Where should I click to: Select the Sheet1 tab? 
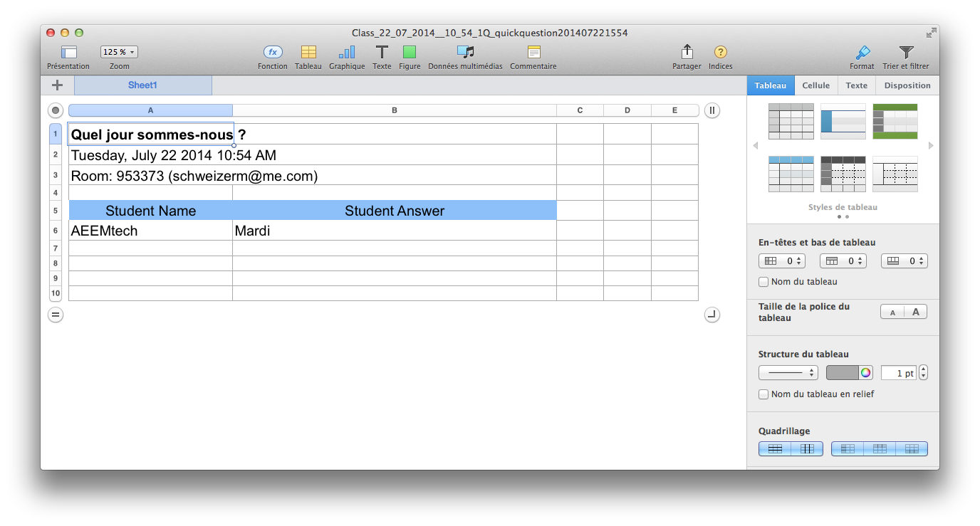(142, 85)
